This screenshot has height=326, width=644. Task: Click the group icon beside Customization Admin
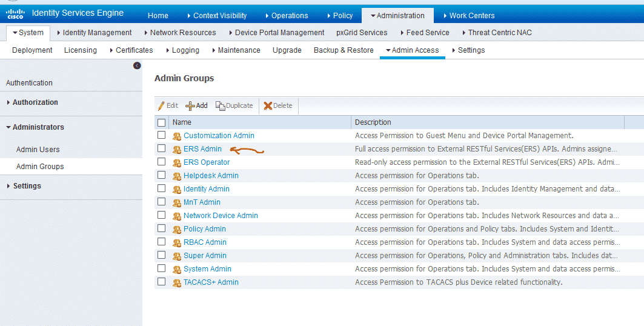[177, 136]
